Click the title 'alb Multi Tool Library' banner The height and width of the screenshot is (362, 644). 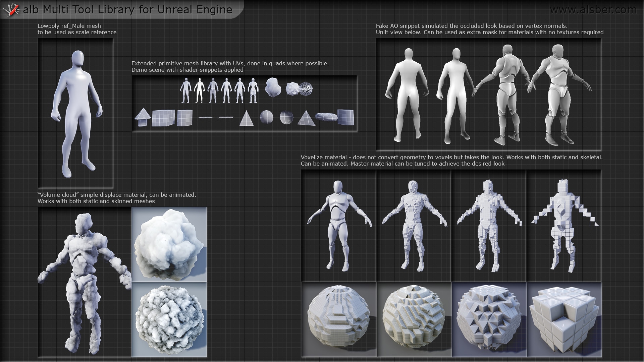point(127,10)
